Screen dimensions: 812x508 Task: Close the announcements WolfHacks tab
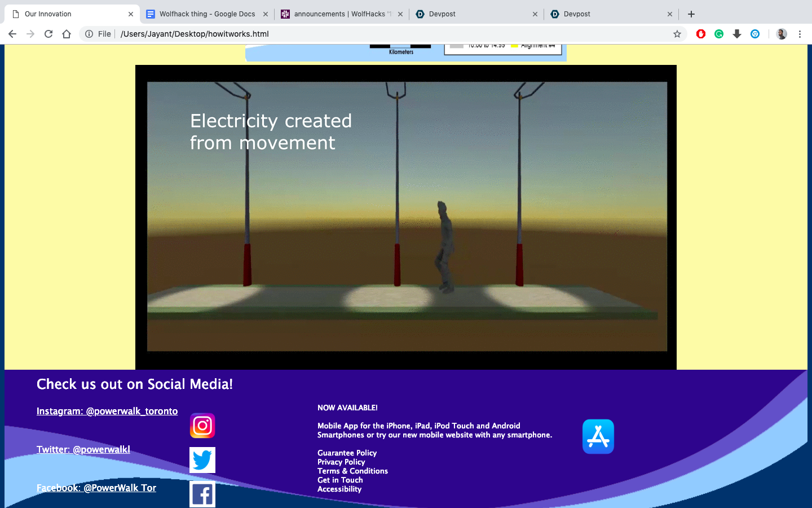pyautogui.click(x=400, y=14)
